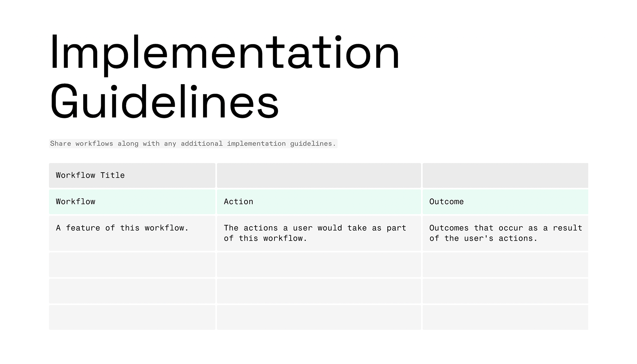Image resolution: width=637 pixels, height=364 pixels.
Task: Click second-to-last row empty cell in Workflow column
Action: [132, 291]
